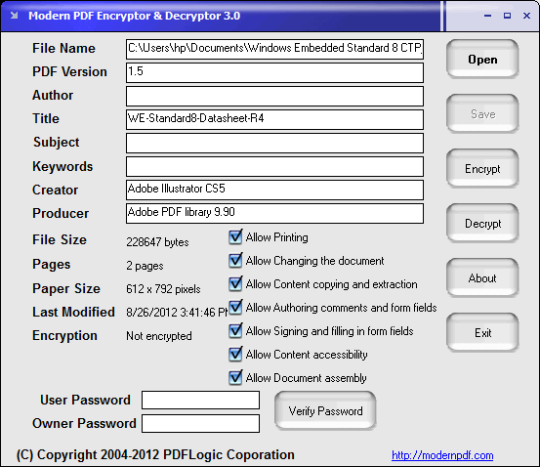The image size is (540, 467).
Task: Focus the File Name path field
Action: [x=275, y=49]
